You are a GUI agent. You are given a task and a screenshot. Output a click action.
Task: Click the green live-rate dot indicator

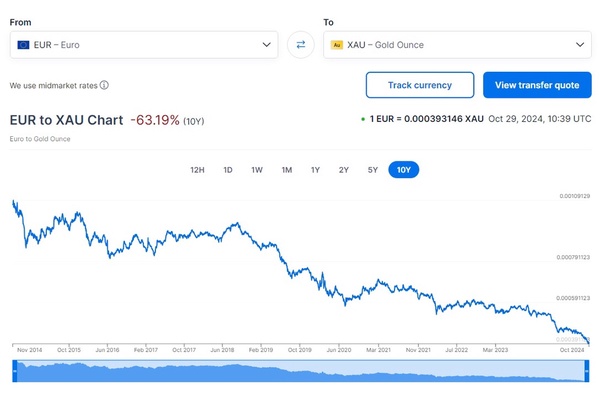pos(363,119)
